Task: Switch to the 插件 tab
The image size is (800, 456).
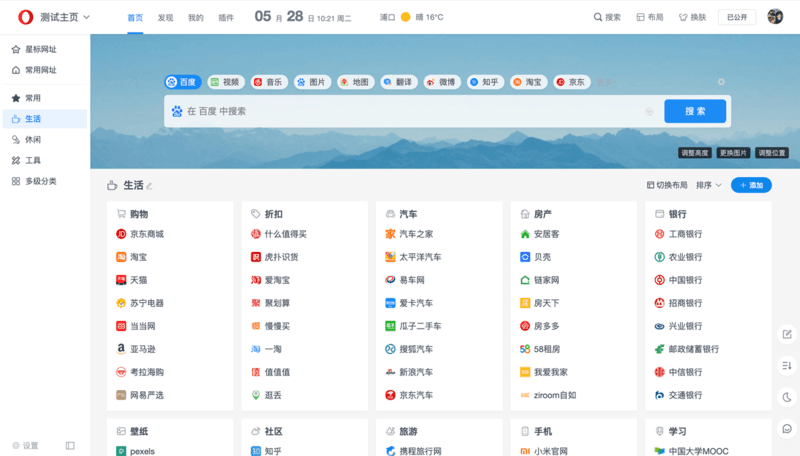Action: click(226, 18)
